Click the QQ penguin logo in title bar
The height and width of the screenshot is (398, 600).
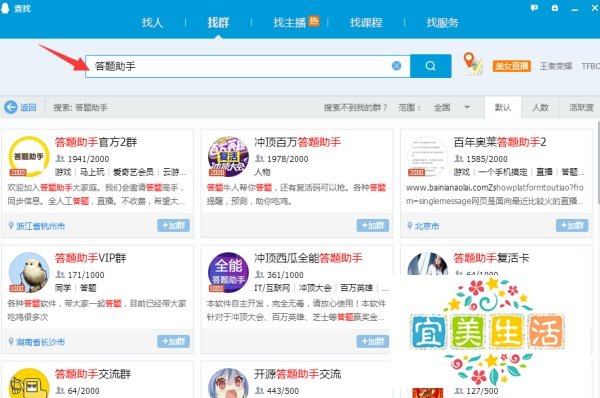[5, 8]
